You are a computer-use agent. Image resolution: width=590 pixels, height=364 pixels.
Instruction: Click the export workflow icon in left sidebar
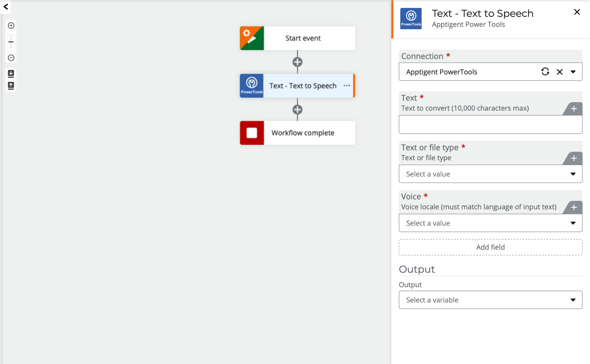[x=11, y=73]
